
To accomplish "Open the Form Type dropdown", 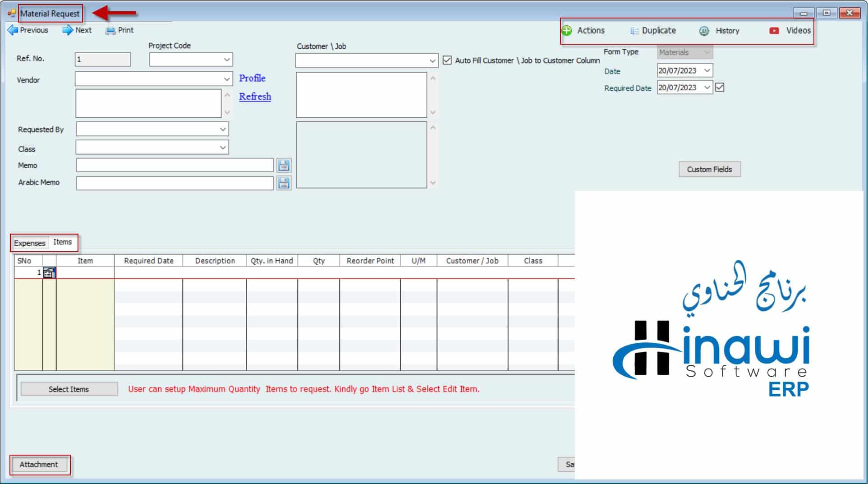I will click(707, 52).
